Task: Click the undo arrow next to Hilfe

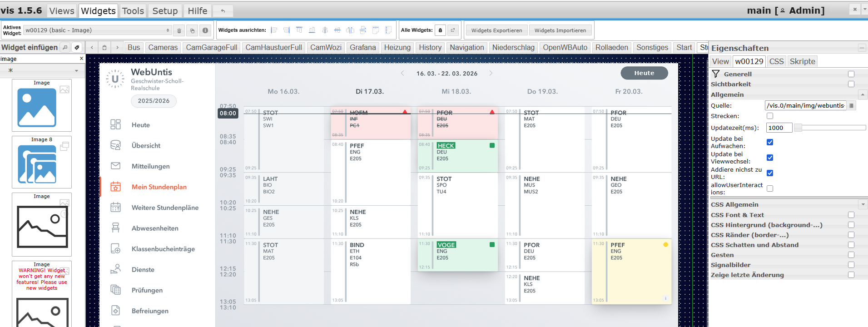Action: point(223,11)
